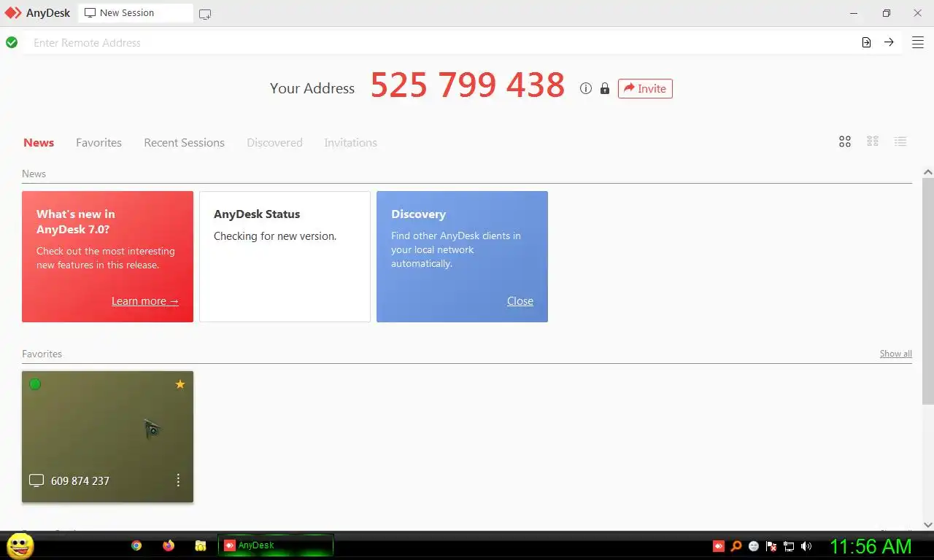The height and width of the screenshot is (560, 934).
Task: Switch to the Favorites tab
Action: [99, 142]
